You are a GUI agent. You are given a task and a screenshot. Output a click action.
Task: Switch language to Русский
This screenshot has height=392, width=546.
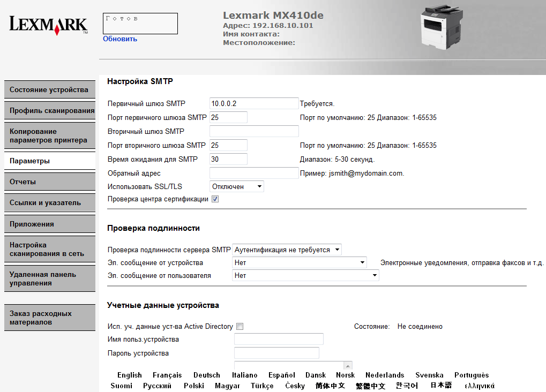(157, 386)
